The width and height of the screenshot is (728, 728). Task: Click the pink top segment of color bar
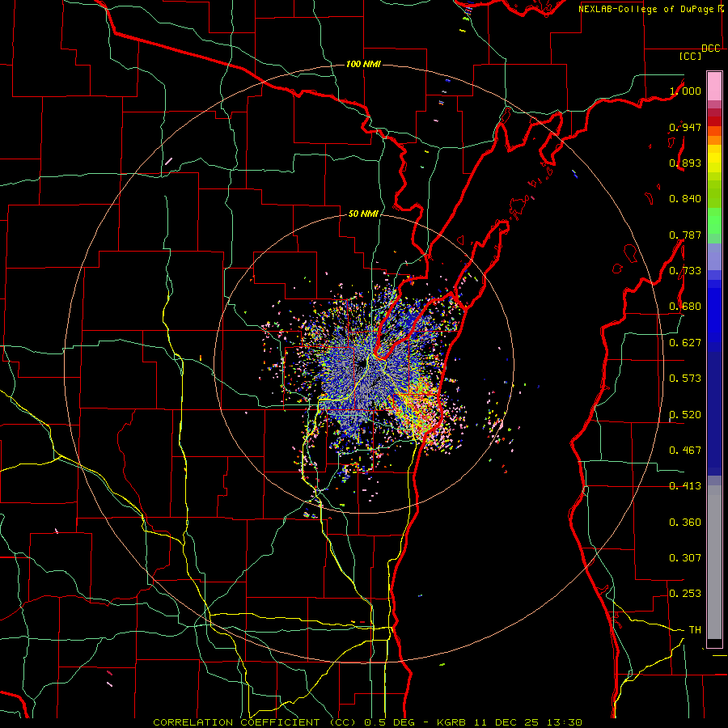[x=714, y=86]
